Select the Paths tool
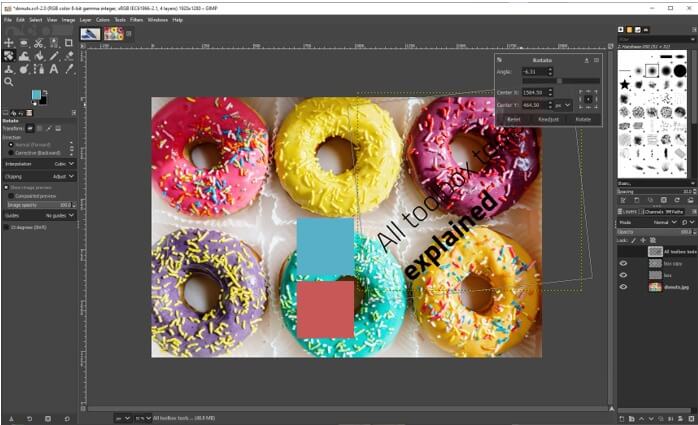Image resolution: width=698 pixels, height=425 pixels. pos(39,69)
